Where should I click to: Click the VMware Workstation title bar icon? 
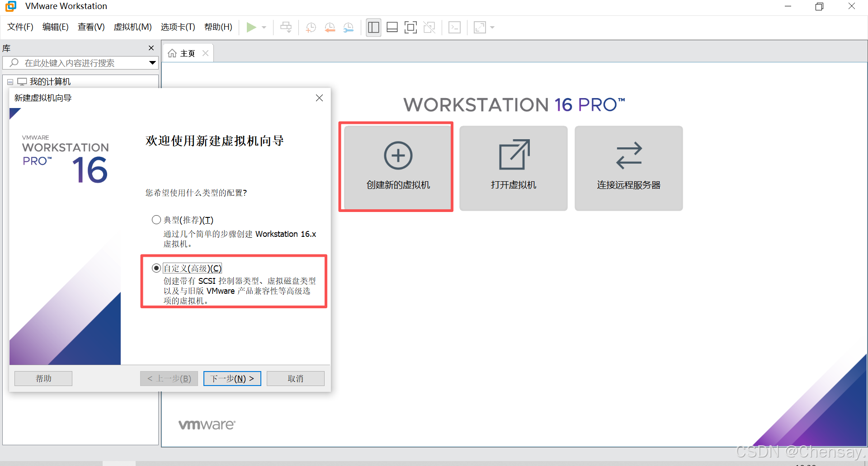click(10, 6)
